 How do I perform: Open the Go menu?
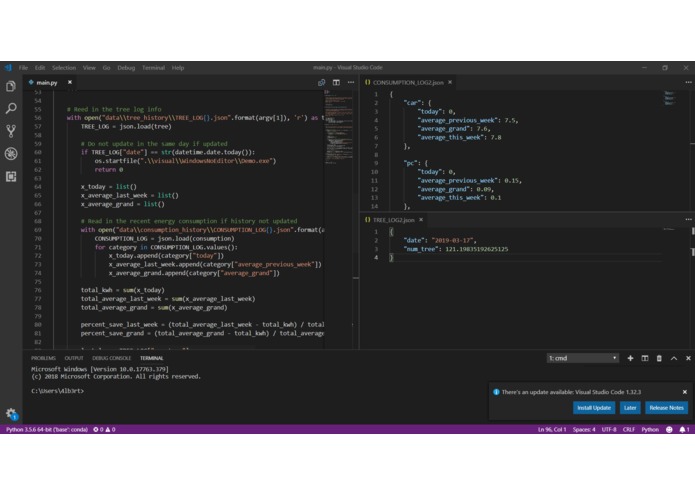[x=106, y=68]
